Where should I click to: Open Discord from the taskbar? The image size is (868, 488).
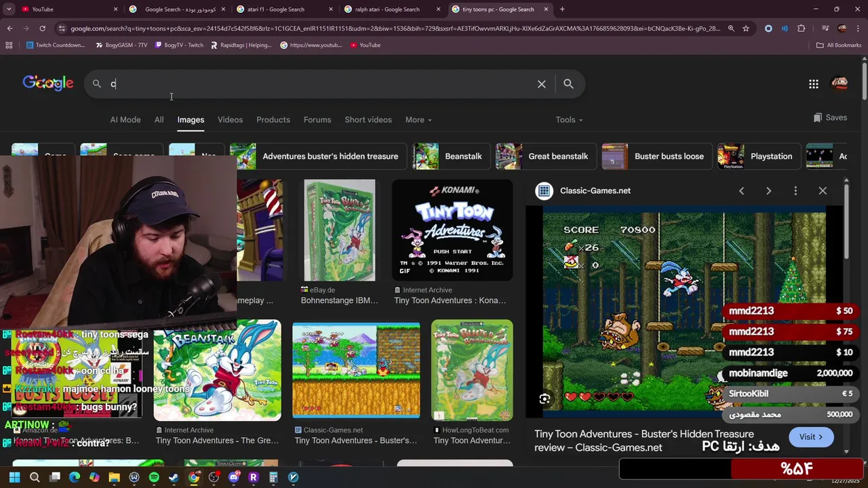(234, 477)
